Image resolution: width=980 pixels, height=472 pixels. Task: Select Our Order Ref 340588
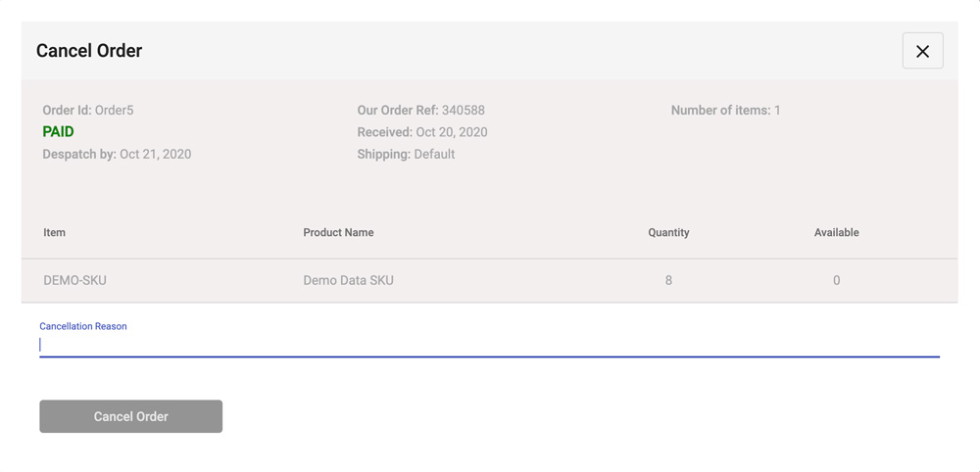(x=421, y=111)
